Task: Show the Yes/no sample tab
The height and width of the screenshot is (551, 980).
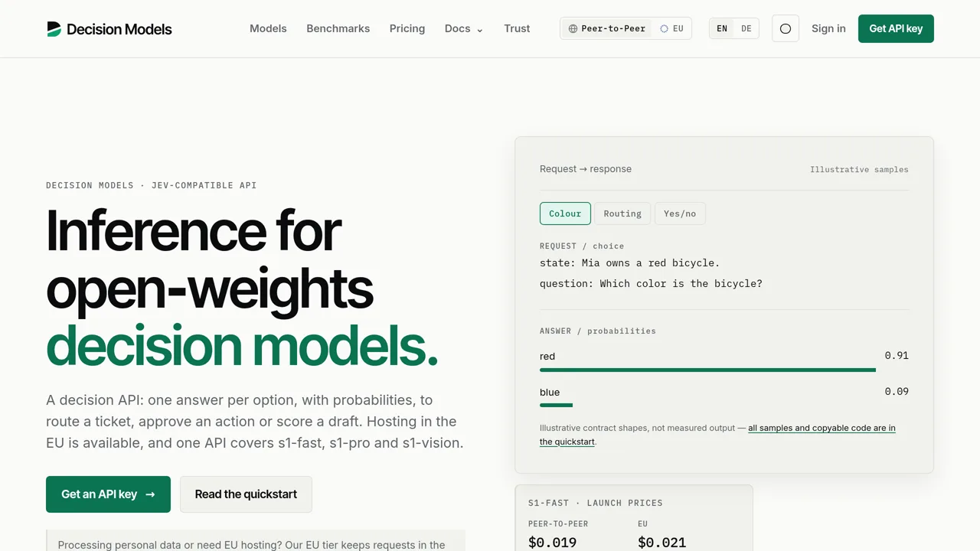Action: [680, 214]
